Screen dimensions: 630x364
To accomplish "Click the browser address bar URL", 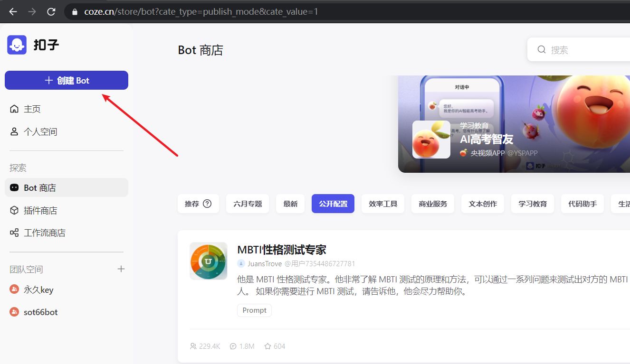I will tap(201, 11).
